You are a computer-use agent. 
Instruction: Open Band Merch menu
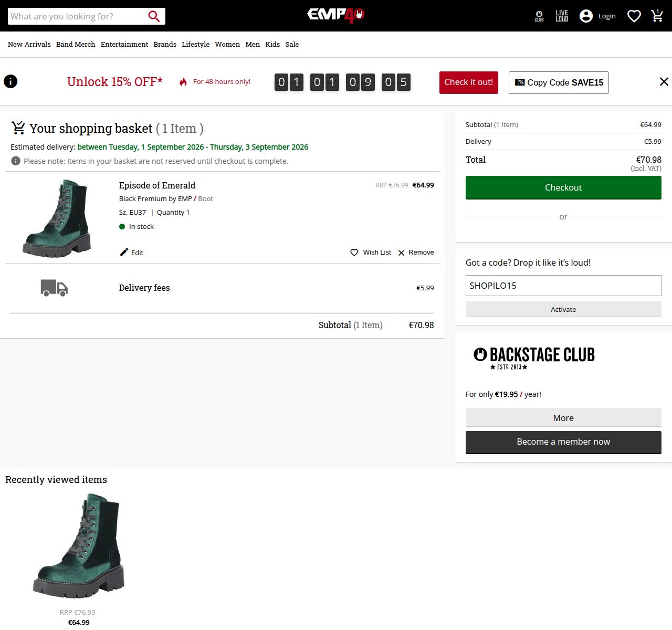point(76,45)
